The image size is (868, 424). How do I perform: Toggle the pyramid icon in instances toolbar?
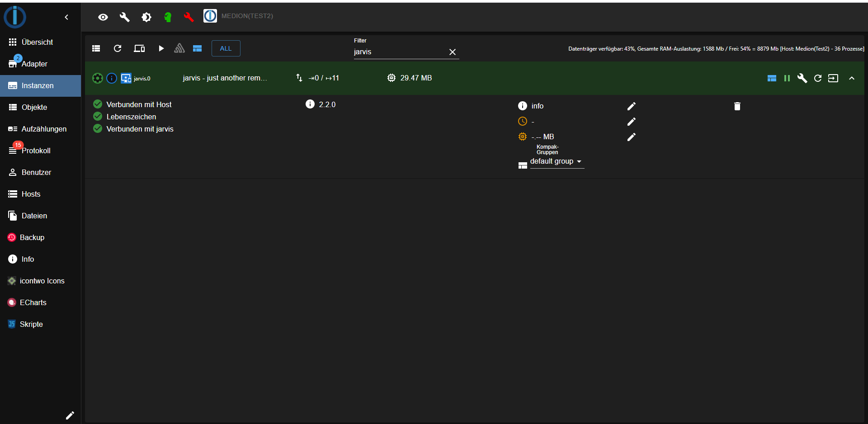coord(179,48)
